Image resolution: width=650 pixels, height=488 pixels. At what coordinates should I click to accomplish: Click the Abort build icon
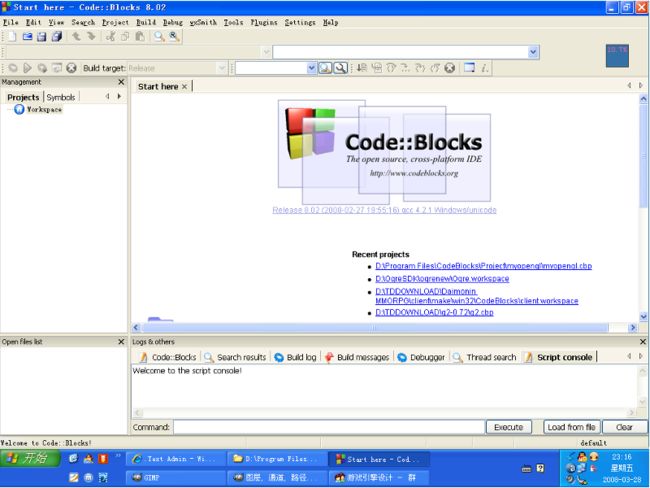(x=71, y=68)
